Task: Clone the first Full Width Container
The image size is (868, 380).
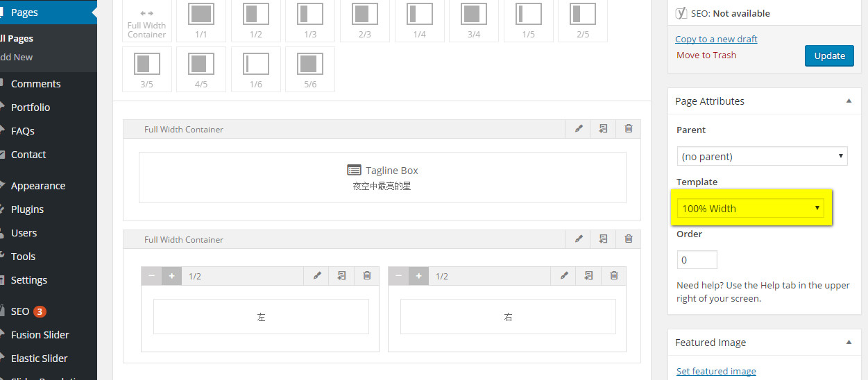Action: pos(604,129)
